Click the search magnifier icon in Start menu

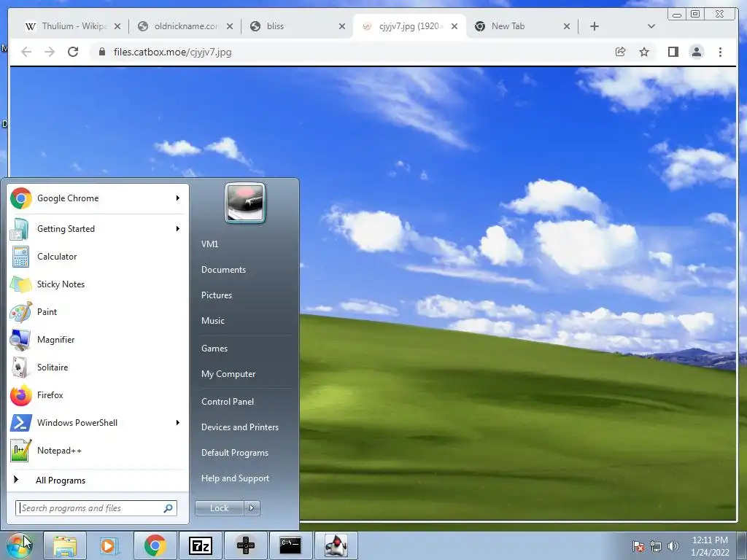169,508
